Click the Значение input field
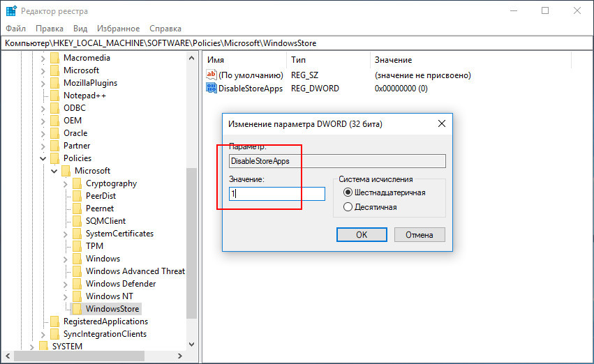 [277, 194]
